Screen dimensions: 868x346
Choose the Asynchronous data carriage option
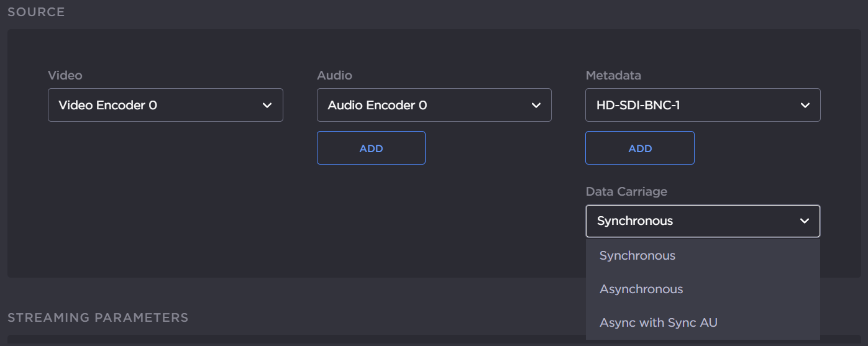[641, 289]
